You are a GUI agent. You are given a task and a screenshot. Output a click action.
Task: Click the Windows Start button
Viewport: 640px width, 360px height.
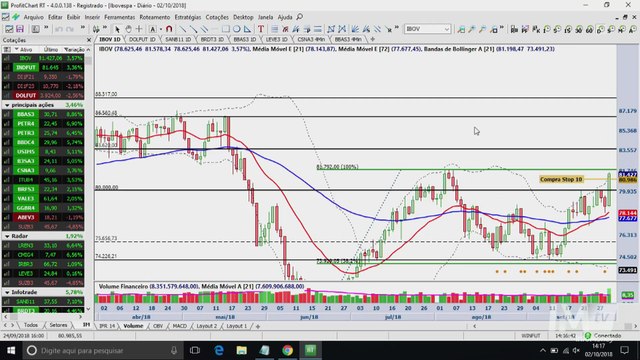(x=11, y=350)
